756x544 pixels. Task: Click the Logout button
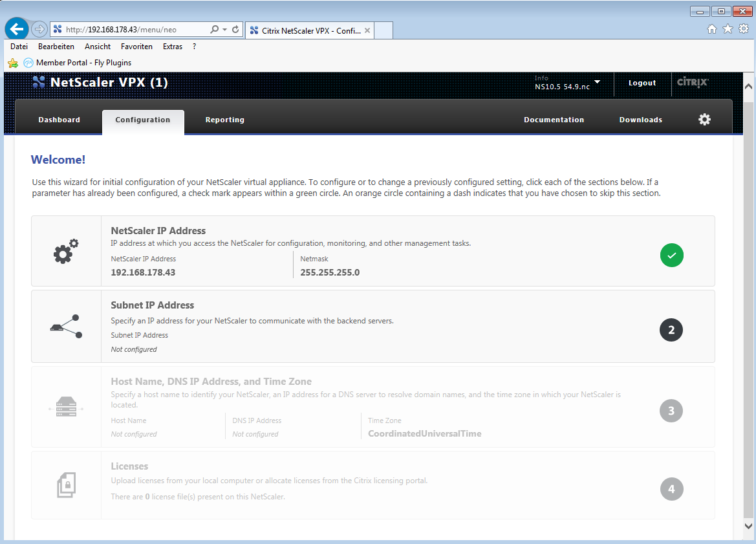pyautogui.click(x=642, y=83)
